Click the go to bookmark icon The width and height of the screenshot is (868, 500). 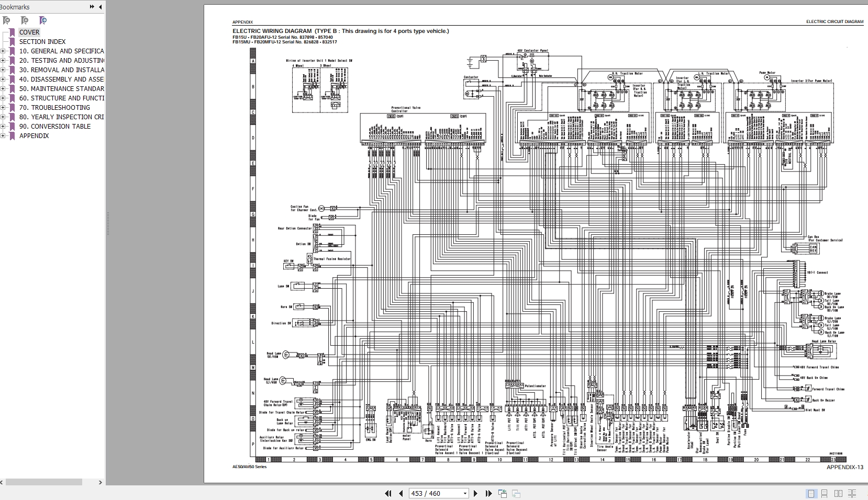(43, 20)
